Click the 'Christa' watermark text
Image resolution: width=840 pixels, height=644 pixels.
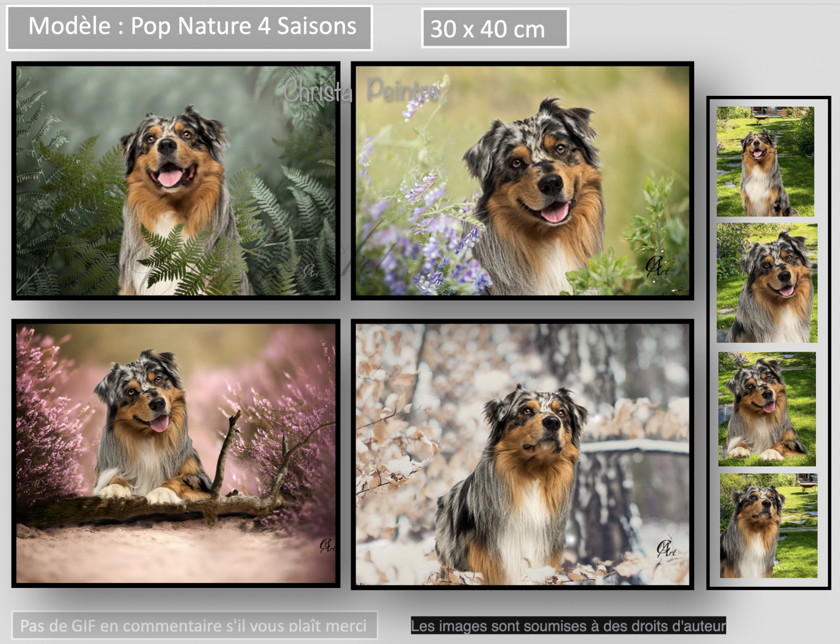click(317, 92)
